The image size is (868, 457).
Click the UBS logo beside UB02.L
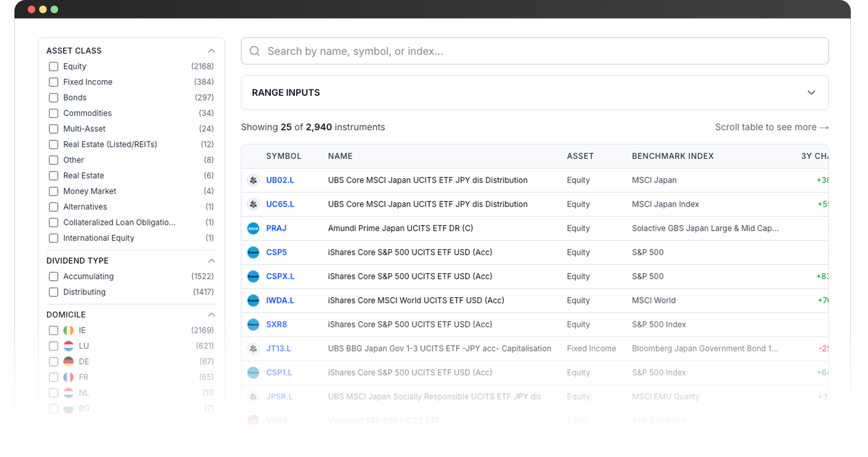pyautogui.click(x=253, y=180)
